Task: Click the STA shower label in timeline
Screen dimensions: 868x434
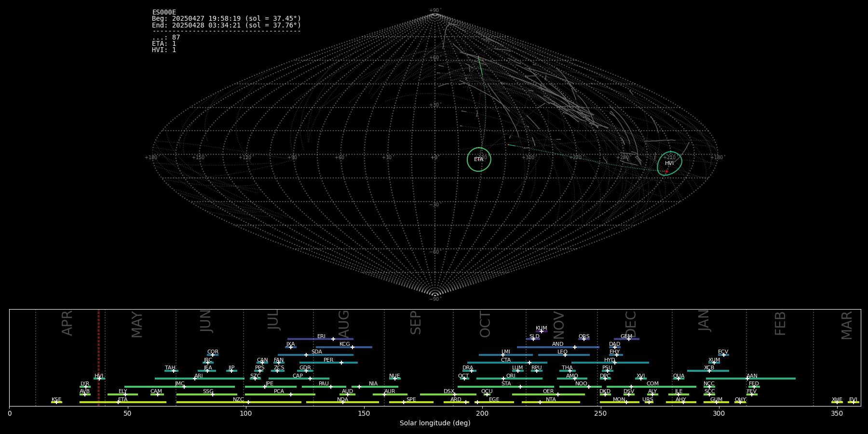Action: [506, 384]
